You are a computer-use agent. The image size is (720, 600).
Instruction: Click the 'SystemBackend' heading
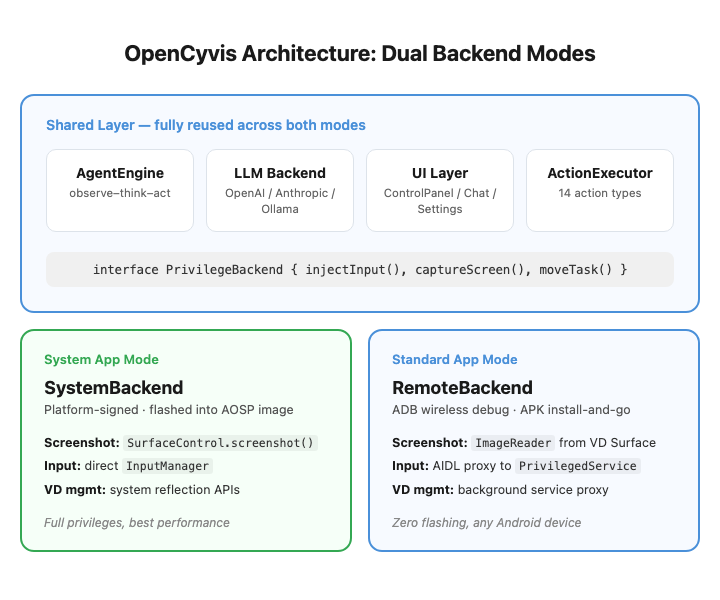point(113,388)
